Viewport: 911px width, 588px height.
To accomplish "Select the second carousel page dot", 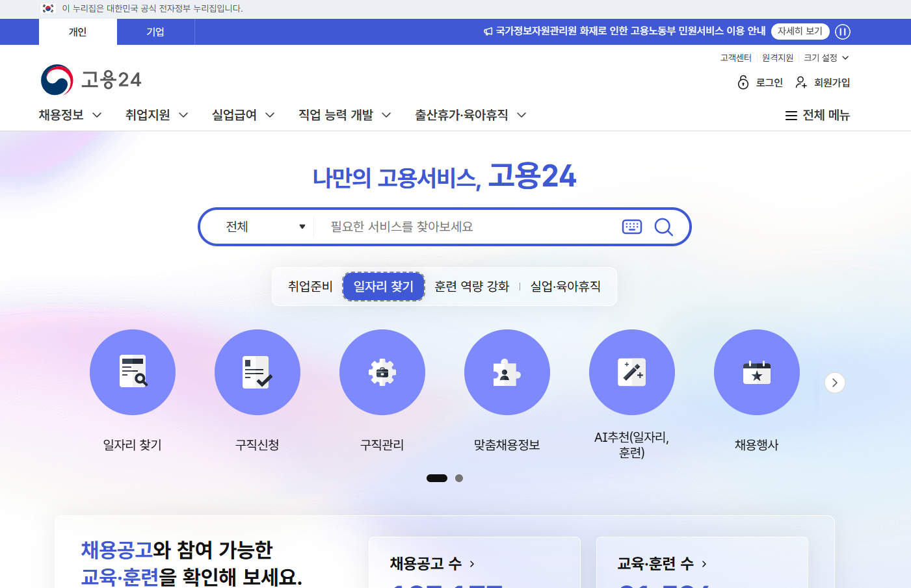I will (459, 478).
